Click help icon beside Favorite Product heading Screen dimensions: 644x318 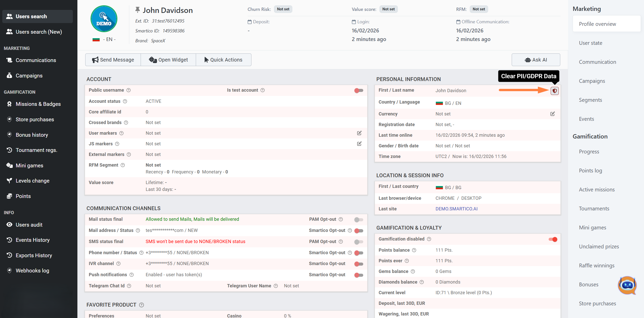click(142, 305)
